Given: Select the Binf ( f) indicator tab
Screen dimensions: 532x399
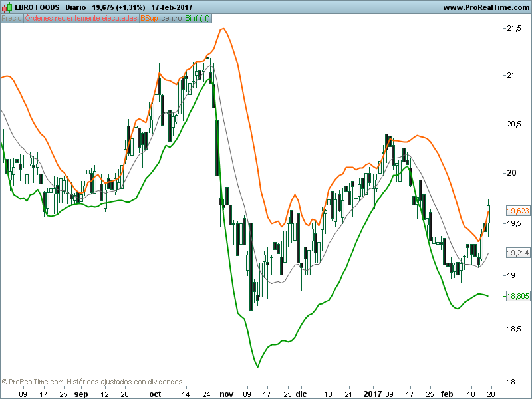Looking at the screenshot, I should point(198,19).
